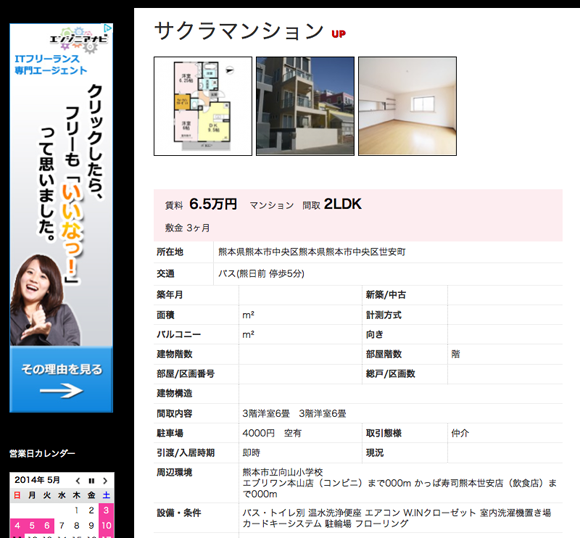Go to next month in calendar
This screenshot has width=580, height=538.
click(x=105, y=481)
